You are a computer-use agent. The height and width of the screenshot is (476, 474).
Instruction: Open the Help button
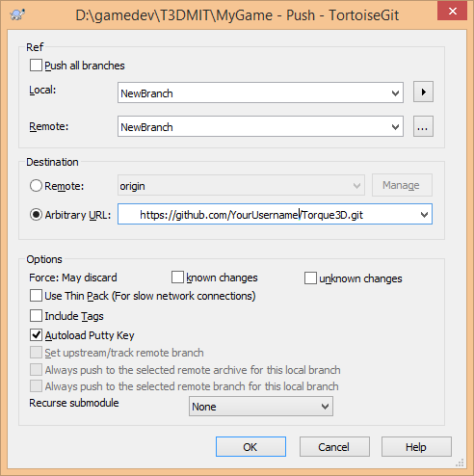(416, 447)
